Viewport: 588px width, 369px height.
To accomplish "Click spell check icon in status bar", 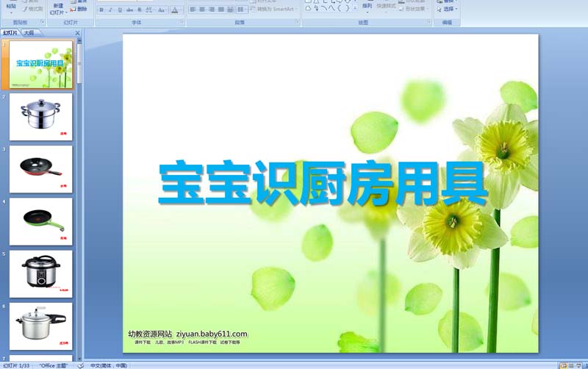I will coord(80,365).
